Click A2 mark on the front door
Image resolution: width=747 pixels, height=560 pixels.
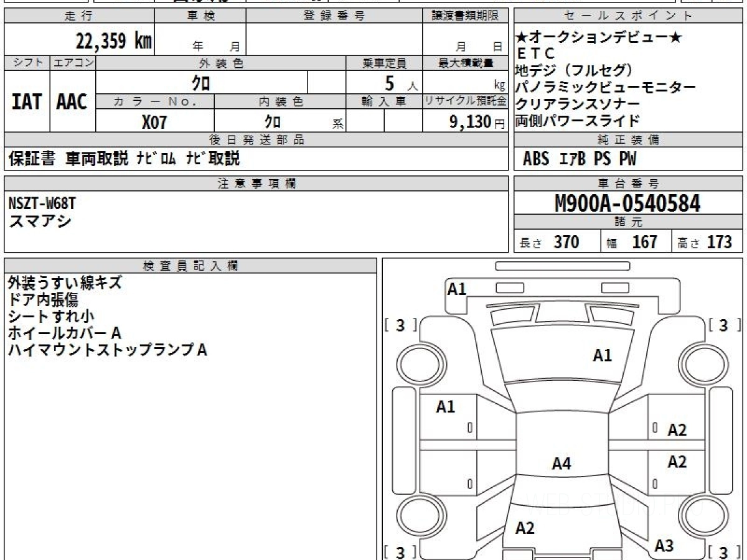click(677, 430)
